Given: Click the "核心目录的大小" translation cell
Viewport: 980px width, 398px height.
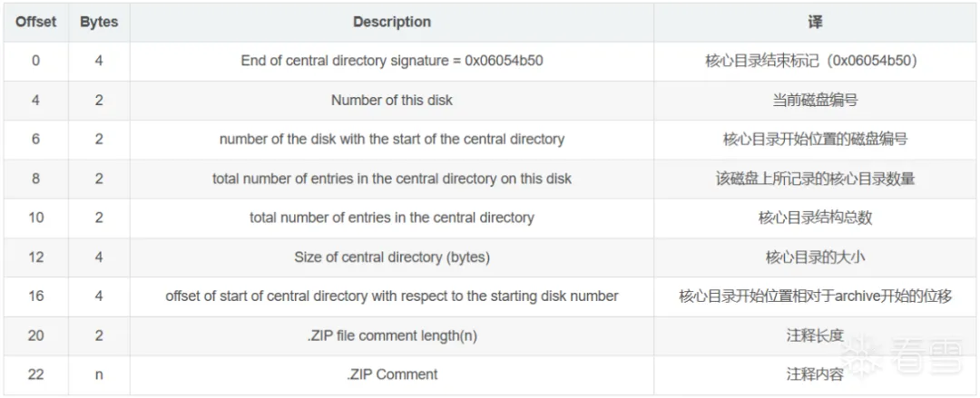Looking at the screenshot, I should 815,257.
